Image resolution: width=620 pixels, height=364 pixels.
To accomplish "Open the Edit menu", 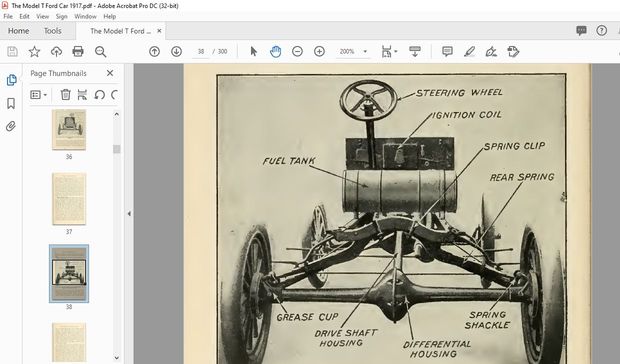I will pyautogui.click(x=25, y=16).
